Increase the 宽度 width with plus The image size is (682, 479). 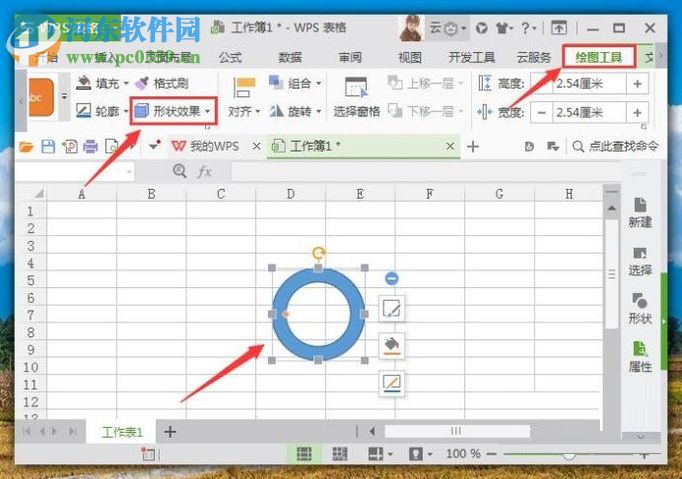pyautogui.click(x=637, y=113)
